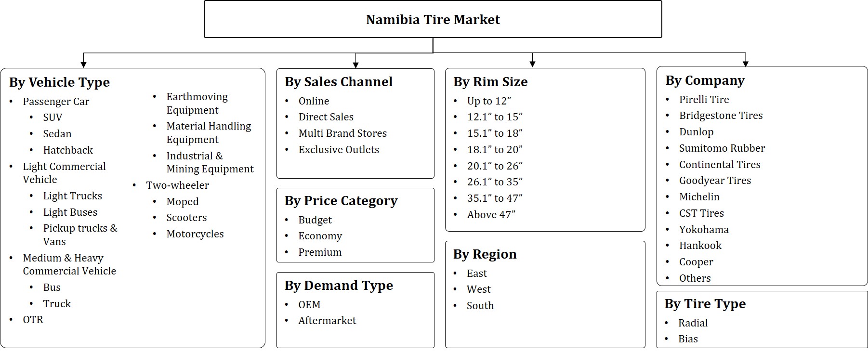Click Light Commercial Vehicle entry
868x352 pixels.
click(x=64, y=173)
